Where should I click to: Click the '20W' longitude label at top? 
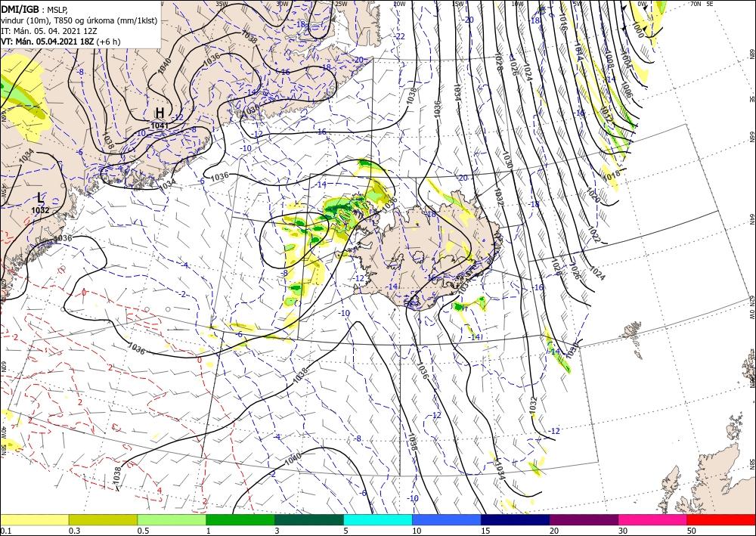398,4
